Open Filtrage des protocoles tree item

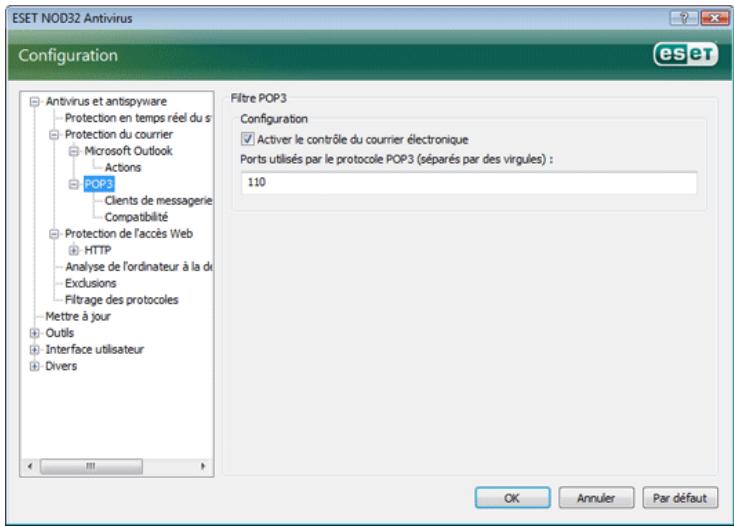pos(122,300)
